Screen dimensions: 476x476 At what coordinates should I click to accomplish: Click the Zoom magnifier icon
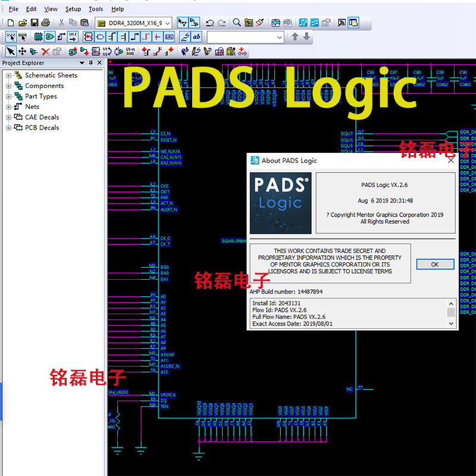tap(236, 23)
